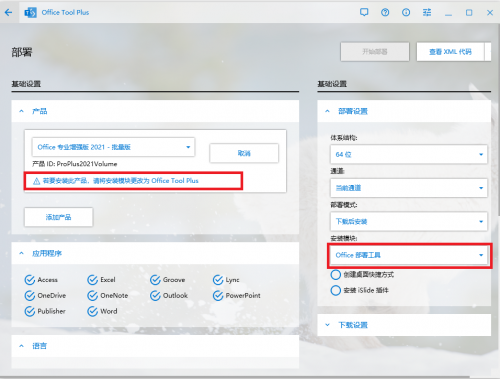Open the chat feedback icon
Image resolution: width=500 pixels, height=379 pixels.
click(x=364, y=13)
